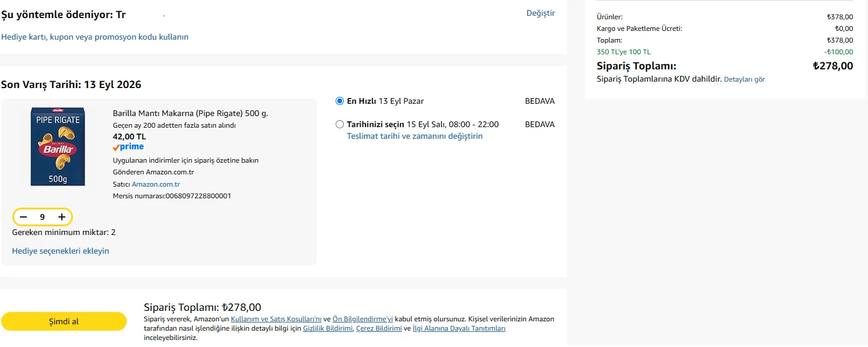This screenshot has width=868, height=347.
Task: Choose the Tarihinizi seçin 15 Eyl Salı option
Action: click(340, 124)
